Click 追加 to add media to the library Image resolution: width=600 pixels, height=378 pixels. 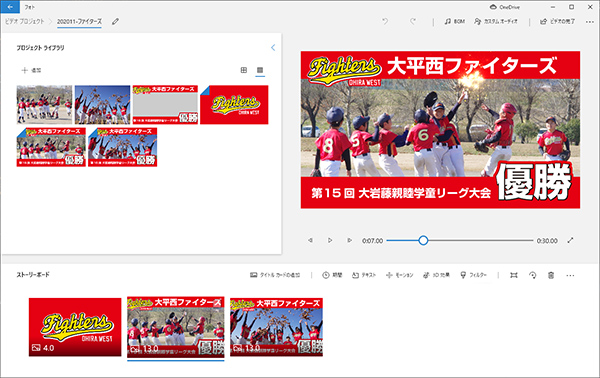pyautogui.click(x=31, y=70)
